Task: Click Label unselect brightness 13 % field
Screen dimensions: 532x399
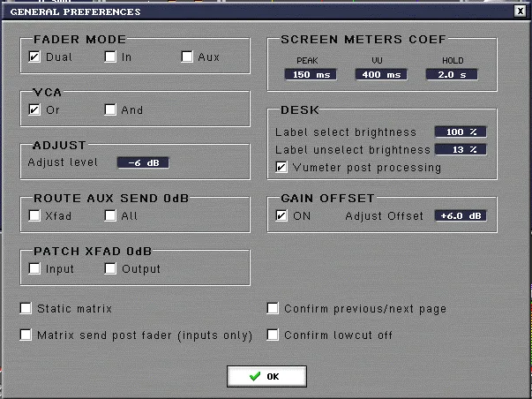Action: [x=461, y=149]
